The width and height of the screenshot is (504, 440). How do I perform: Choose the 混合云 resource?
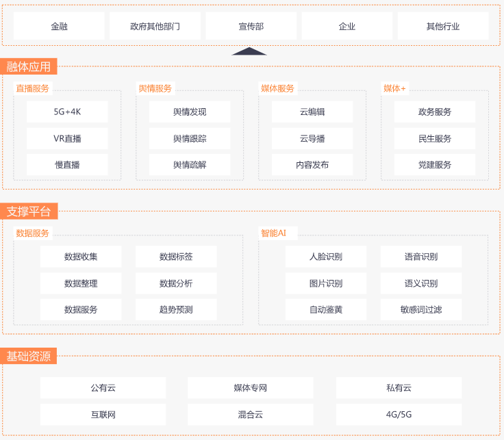(x=251, y=415)
